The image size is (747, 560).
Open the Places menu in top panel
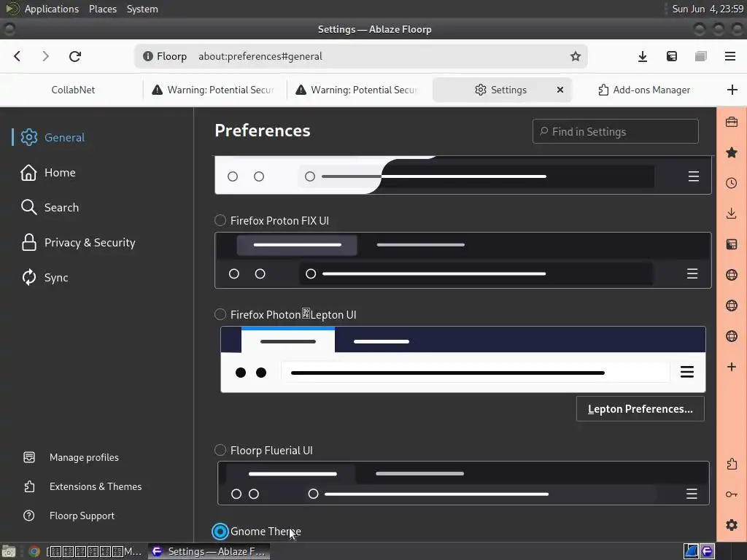(x=102, y=9)
